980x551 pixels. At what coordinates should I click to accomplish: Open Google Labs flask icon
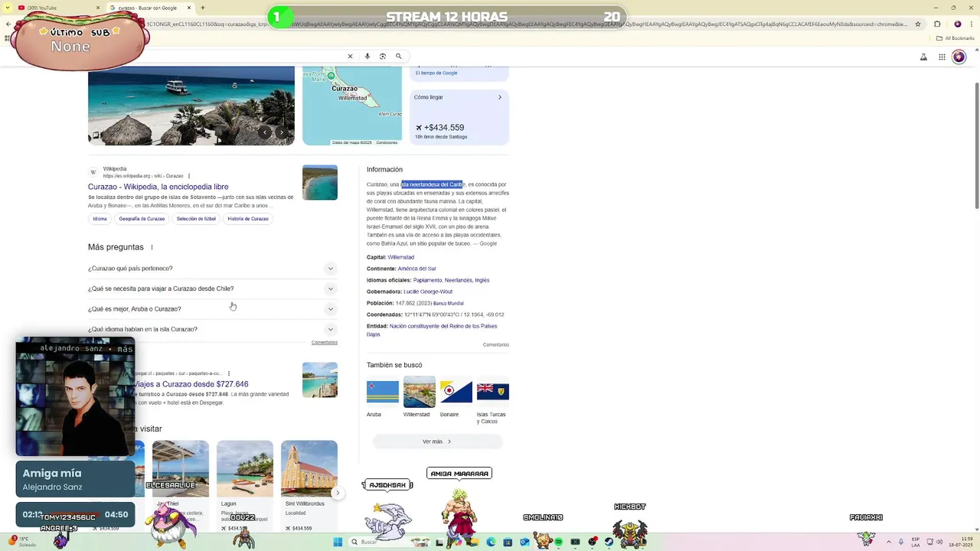pyautogui.click(x=923, y=57)
